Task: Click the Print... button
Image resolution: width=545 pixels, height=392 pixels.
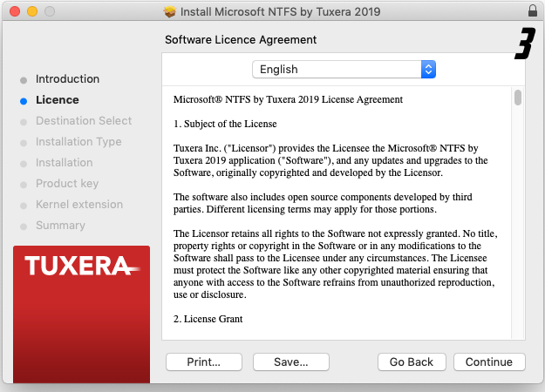Action: pos(204,362)
